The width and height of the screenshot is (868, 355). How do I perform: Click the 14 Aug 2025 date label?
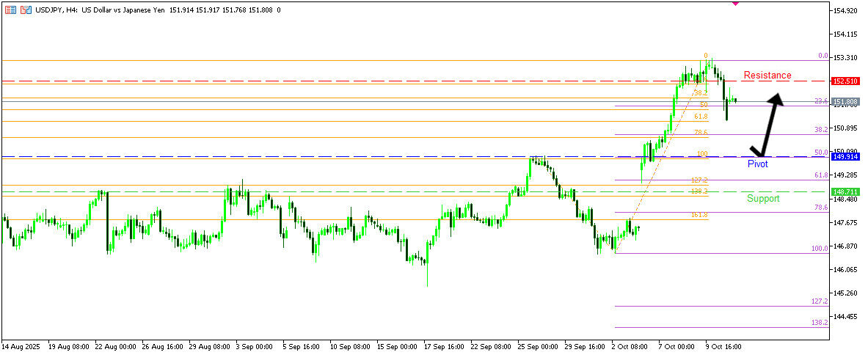[x=20, y=345]
